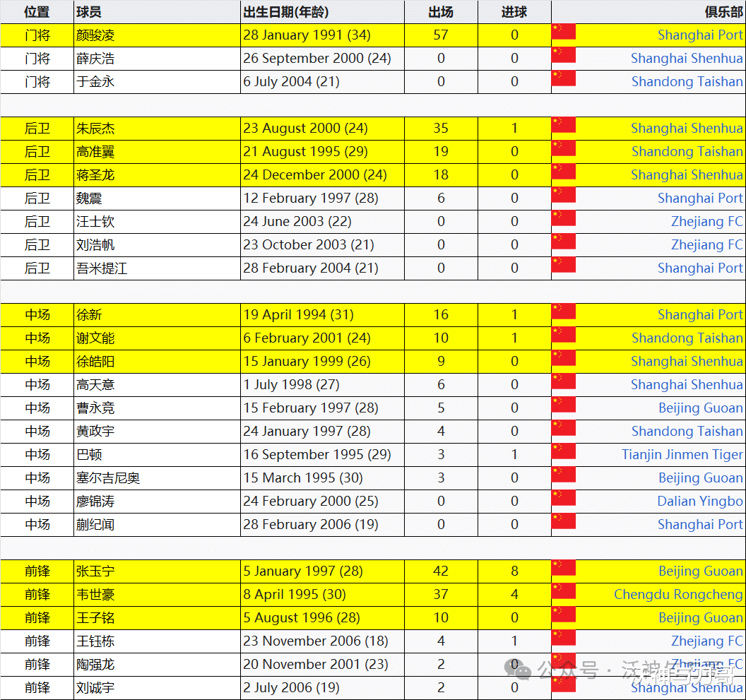Click goals value 8 for 张玉宁
Screen dimensions: 746x700
click(x=514, y=571)
